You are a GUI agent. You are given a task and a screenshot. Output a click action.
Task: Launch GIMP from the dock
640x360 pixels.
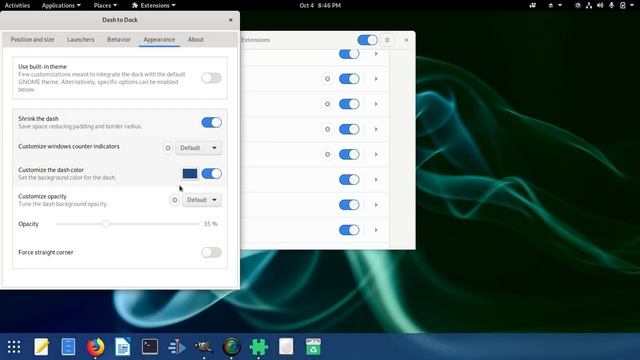[204, 347]
